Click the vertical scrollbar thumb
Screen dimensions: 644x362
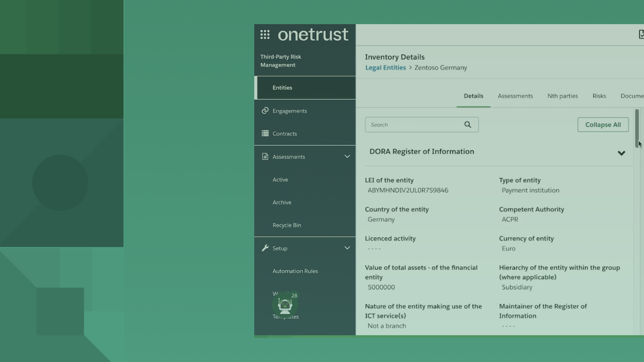pyautogui.click(x=637, y=128)
